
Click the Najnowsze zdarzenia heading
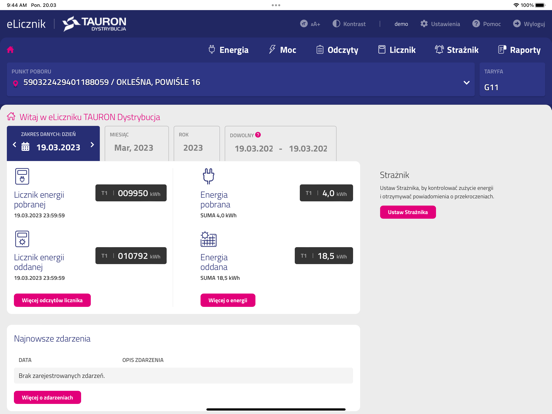(x=52, y=339)
